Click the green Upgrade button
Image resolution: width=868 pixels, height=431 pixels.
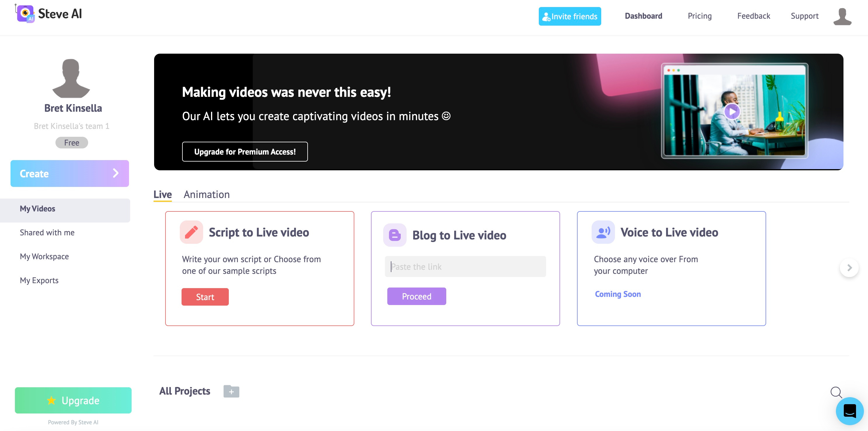pyautogui.click(x=73, y=400)
